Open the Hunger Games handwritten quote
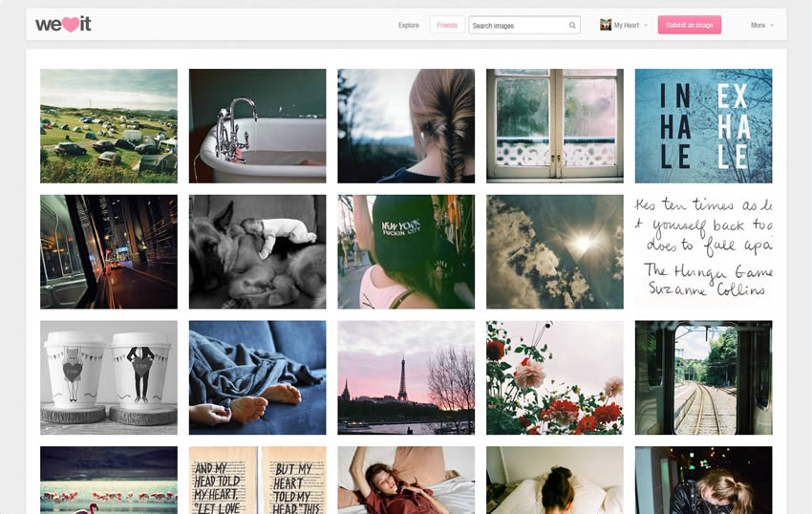812x514 pixels. point(703,252)
